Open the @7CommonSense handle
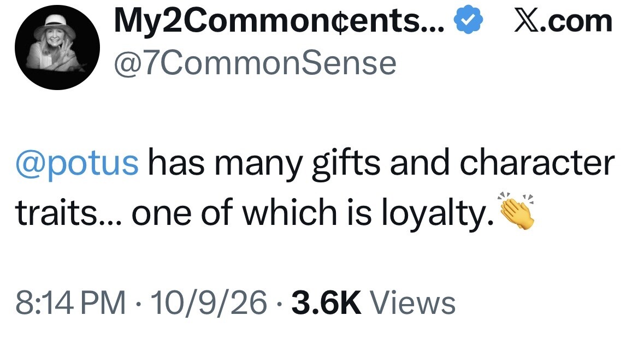 click(255, 63)
